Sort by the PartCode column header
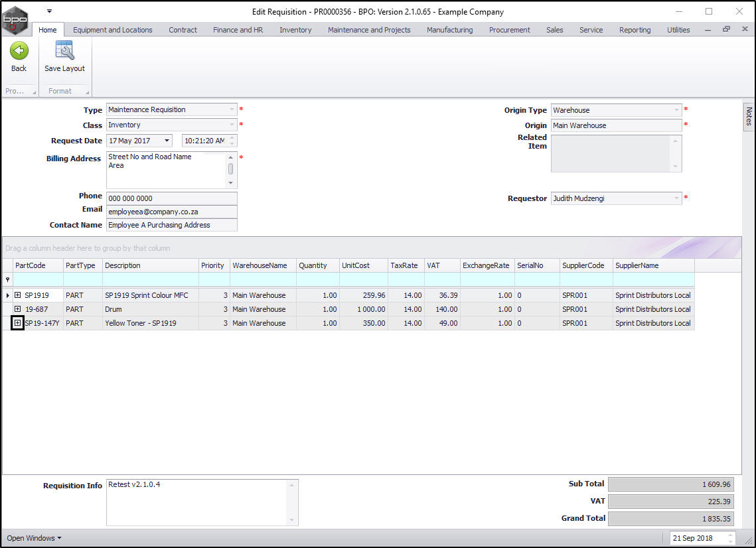Image resolution: width=756 pixels, height=548 pixels. coord(38,265)
